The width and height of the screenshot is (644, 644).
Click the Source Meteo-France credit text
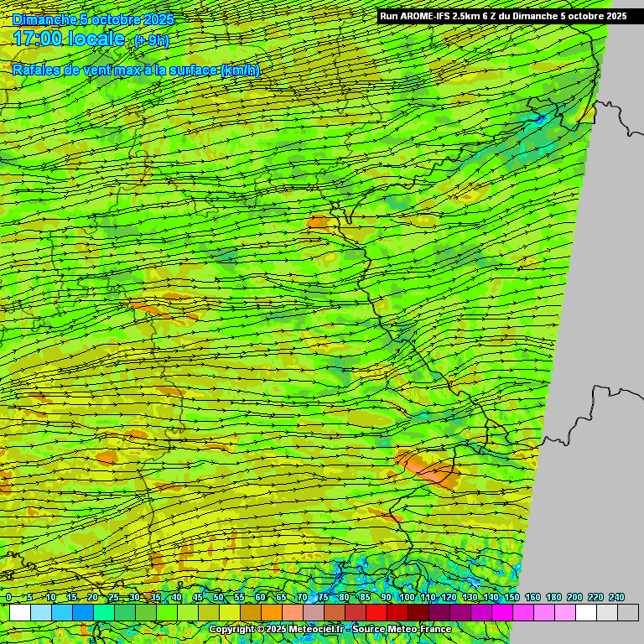pos(402,629)
